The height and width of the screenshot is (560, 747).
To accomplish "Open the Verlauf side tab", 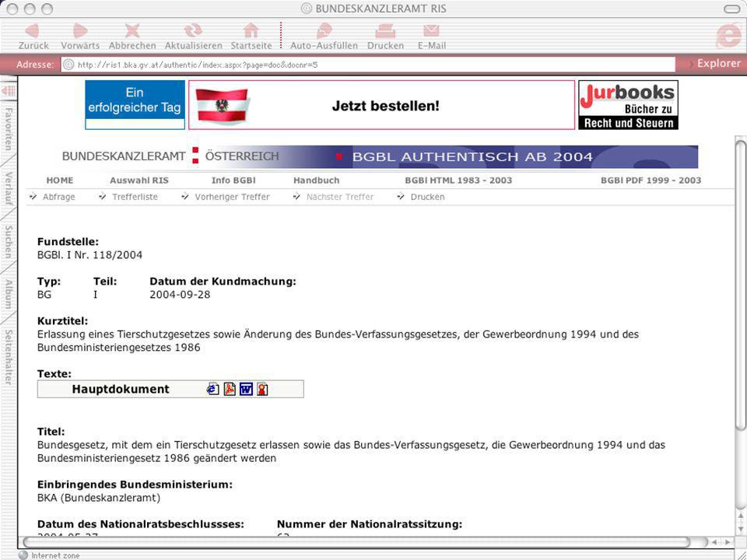I will (x=8, y=188).
